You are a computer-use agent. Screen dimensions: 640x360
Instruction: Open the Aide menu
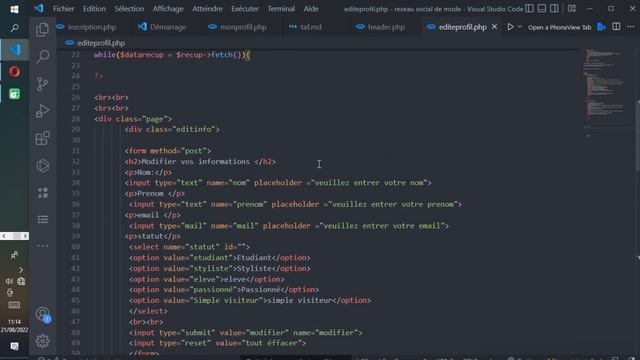pos(311,9)
